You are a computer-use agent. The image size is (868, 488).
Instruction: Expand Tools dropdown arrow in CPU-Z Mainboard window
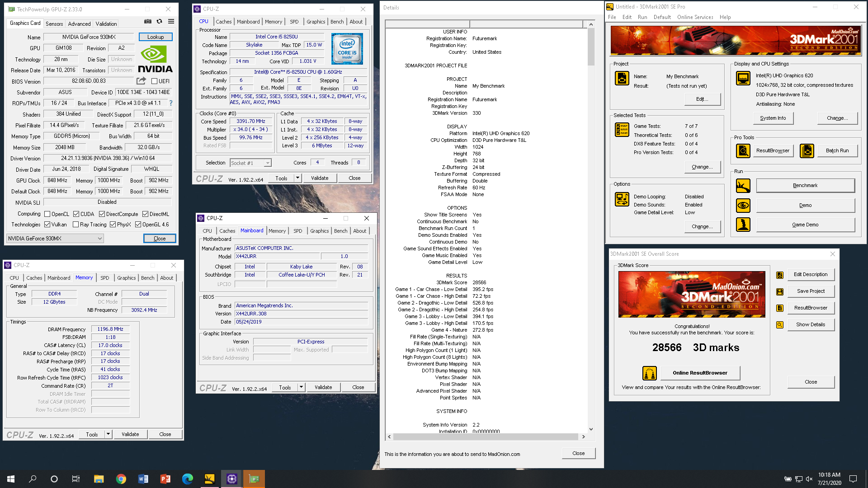(x=301, y=387)
